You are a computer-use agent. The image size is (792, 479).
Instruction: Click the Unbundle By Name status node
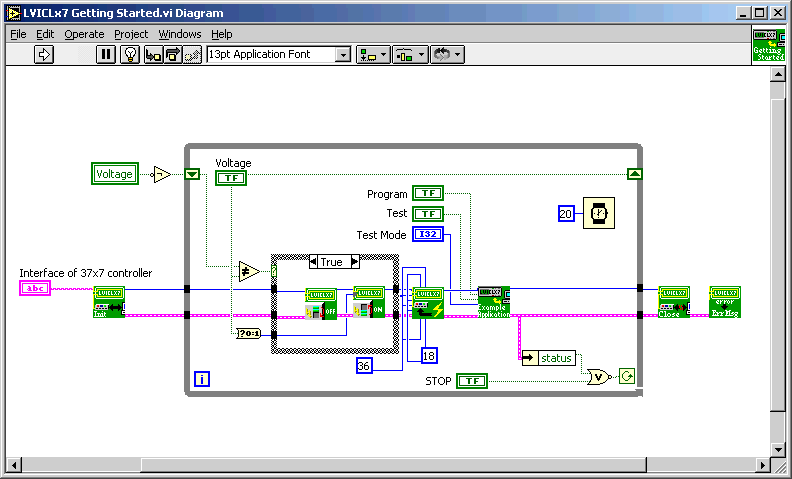549,358
